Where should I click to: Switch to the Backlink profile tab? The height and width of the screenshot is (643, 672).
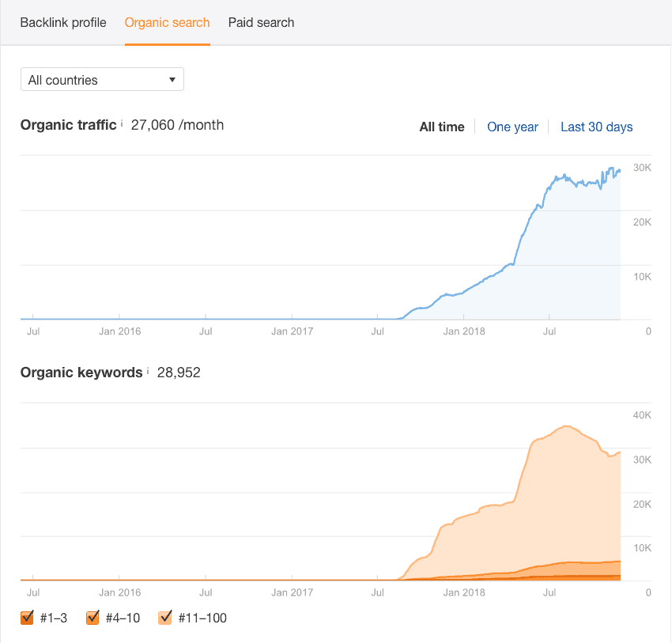63,22
